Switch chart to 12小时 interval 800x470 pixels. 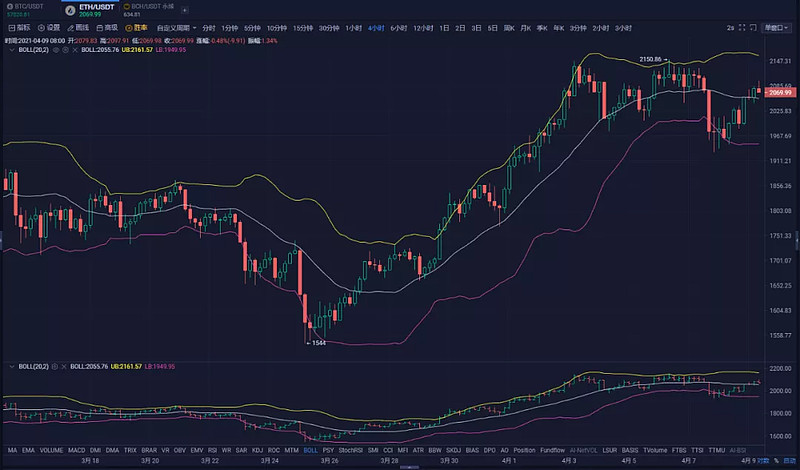(x=423, y=28)
